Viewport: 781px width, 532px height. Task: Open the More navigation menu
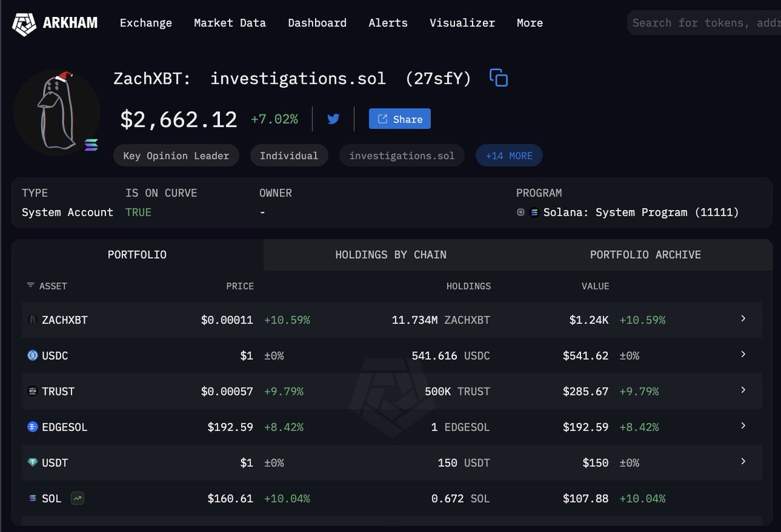530,23
